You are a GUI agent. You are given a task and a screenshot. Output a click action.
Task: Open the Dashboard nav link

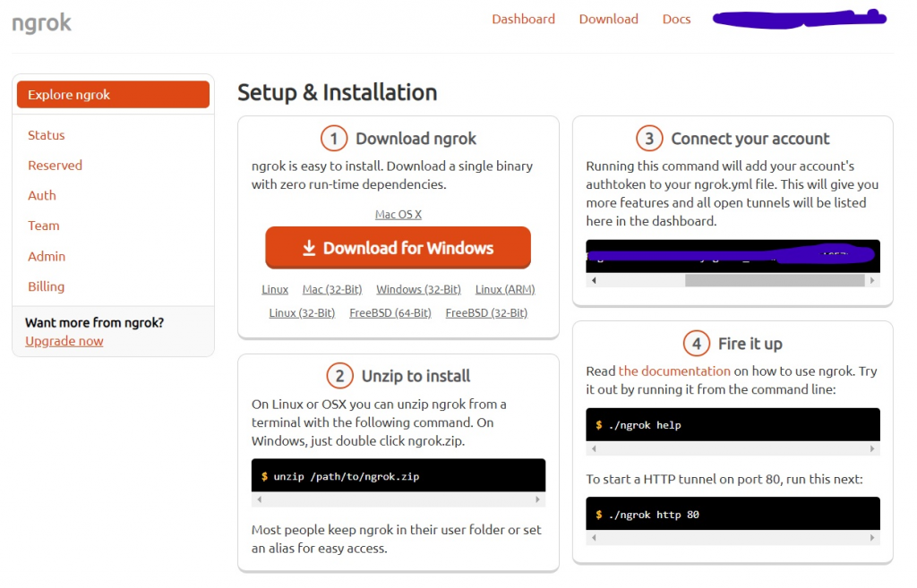[523, 20]
